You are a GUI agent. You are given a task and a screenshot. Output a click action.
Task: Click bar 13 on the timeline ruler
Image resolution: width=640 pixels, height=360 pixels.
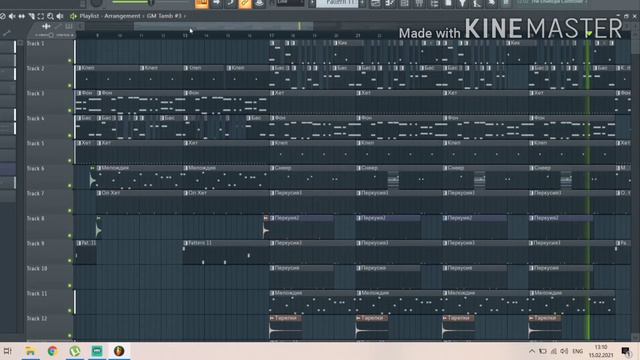click(x=185, y=36)
